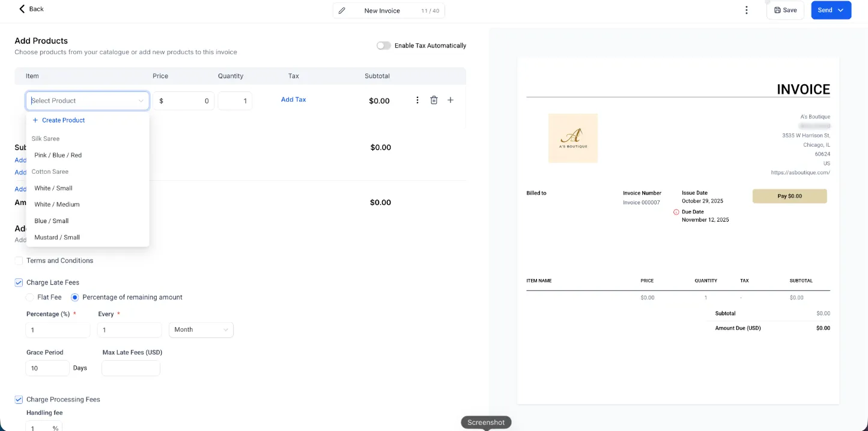This screenshot has height=431, width=868.
Task: Open the Send button dropdown arrow
Action: coord(840,10)
